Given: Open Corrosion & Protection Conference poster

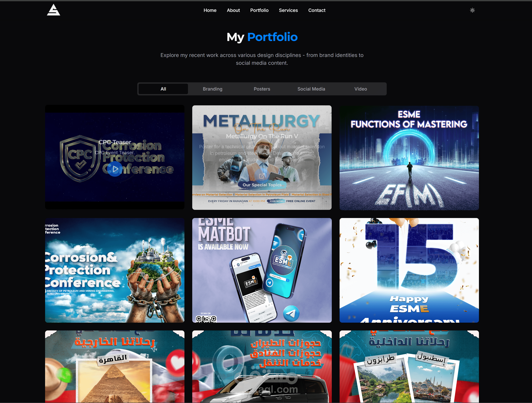Looking at the screenshot, I should [x=115, y=270].
